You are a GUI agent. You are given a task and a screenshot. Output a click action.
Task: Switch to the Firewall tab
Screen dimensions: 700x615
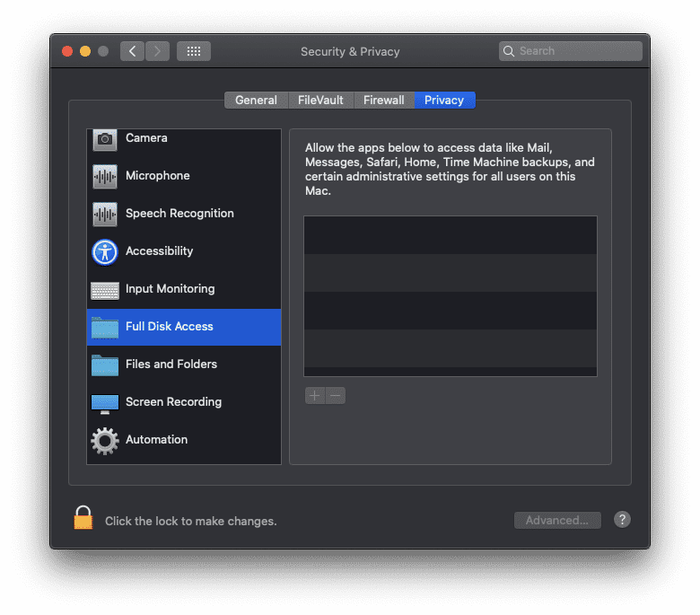coord(383,101)
